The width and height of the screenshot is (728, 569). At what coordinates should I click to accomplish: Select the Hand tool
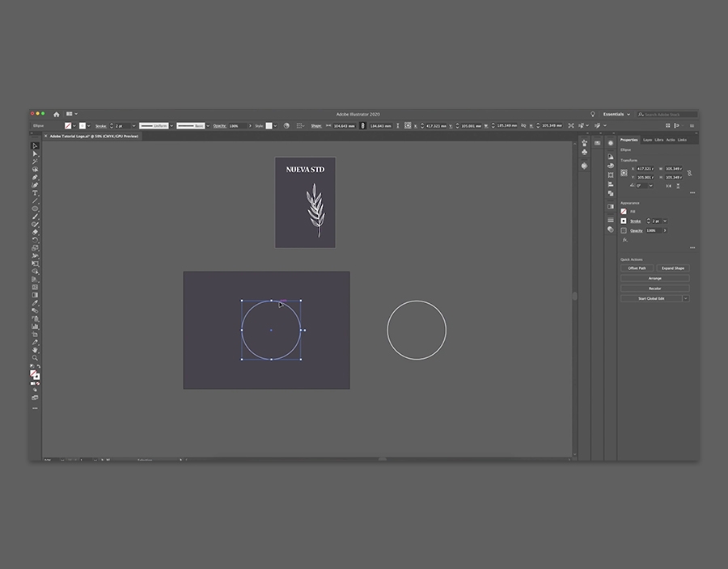point(35,350)
